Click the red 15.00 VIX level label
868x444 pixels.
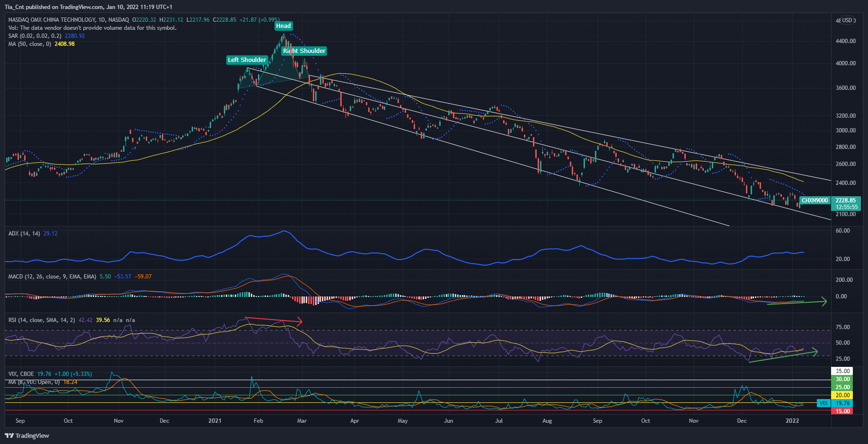pos(842,411)
